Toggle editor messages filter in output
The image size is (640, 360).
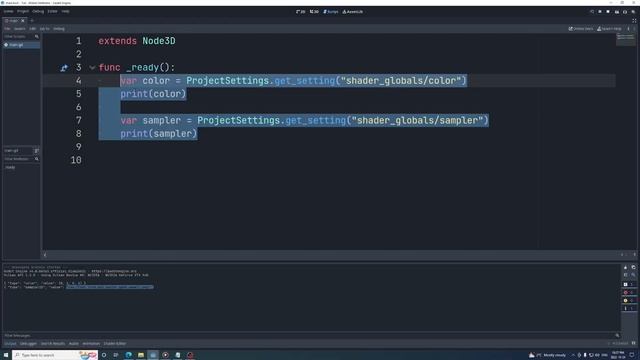[629, 309]
